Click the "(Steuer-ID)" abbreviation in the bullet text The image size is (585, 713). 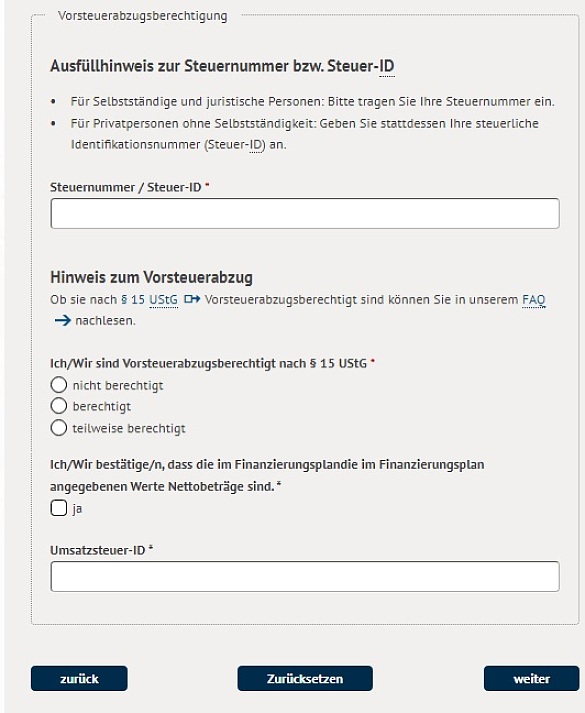235,145
